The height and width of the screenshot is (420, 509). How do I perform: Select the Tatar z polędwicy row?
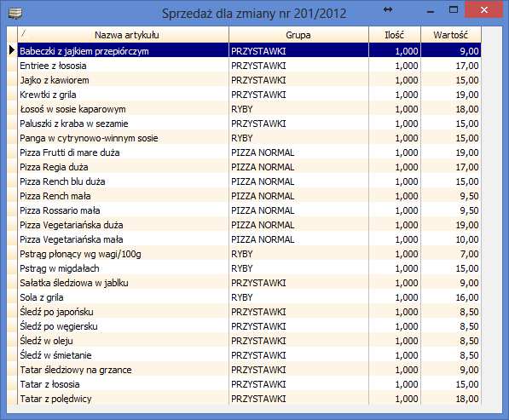pos(249,399)
